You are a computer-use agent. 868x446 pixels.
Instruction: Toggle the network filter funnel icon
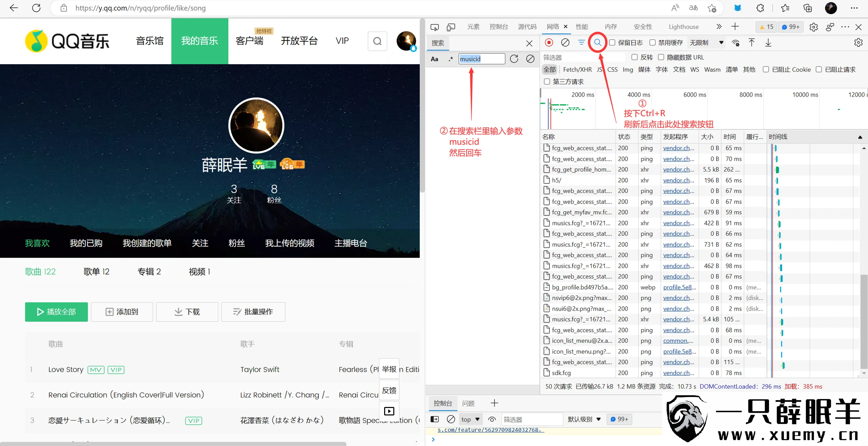click(x=581, y=42)
